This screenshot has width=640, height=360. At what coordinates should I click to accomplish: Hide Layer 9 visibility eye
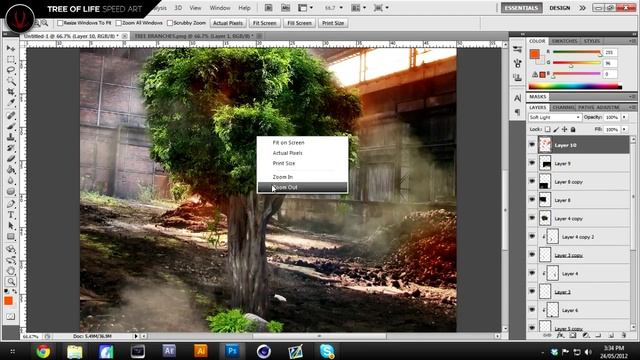532,163
